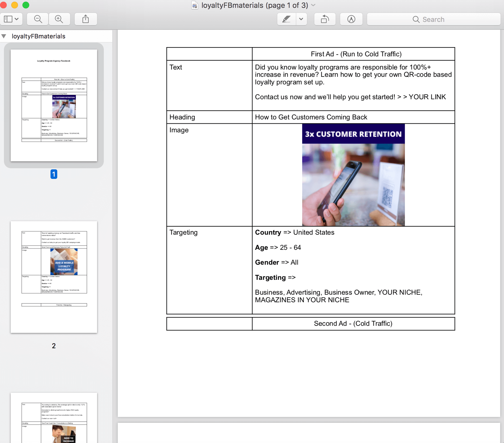This screenshot has height=443, width=504.
Task: Select page 3 thumbnail
Action: click(x=54, y=418)
